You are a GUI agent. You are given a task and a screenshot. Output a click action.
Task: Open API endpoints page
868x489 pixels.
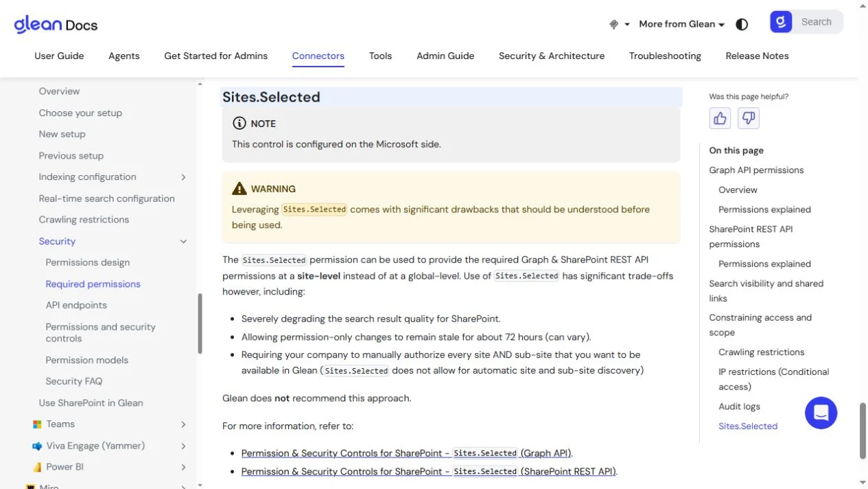[x=76, y=305]
